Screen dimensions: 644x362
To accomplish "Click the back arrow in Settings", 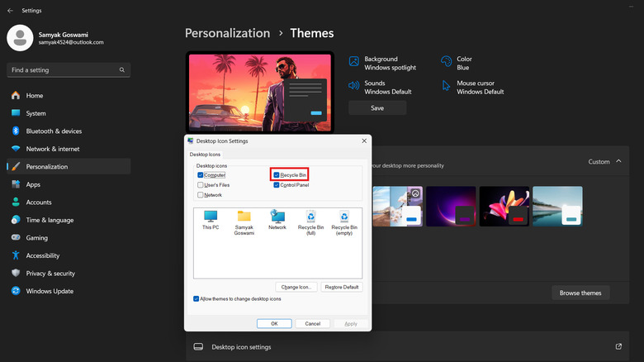I will (x=10, y=11).
